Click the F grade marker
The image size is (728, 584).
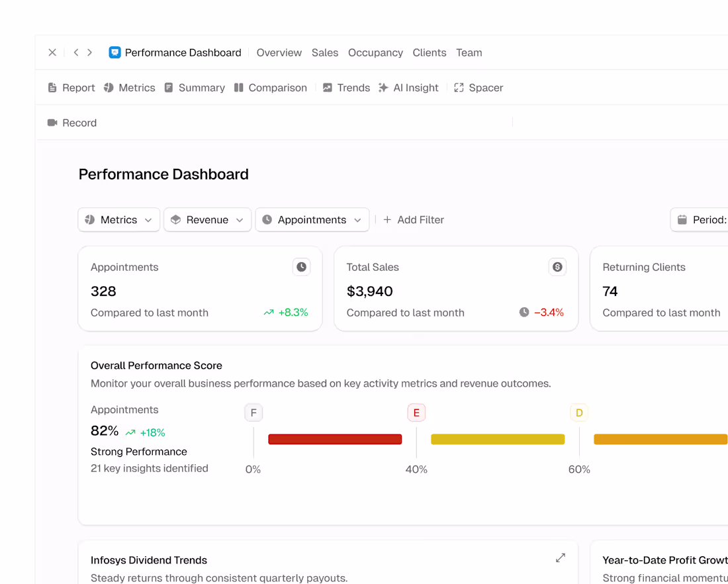click(x=253, y=413)
